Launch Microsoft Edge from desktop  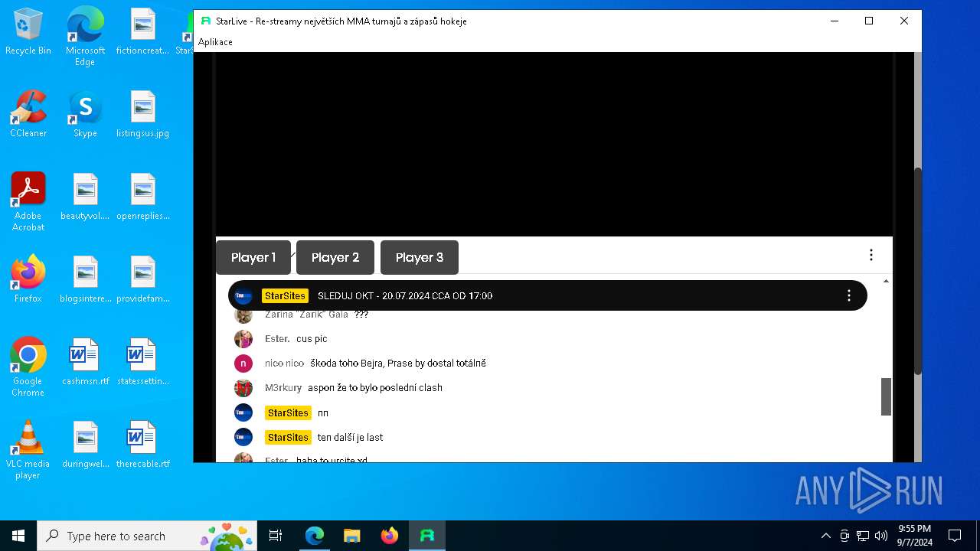point(85,36)
